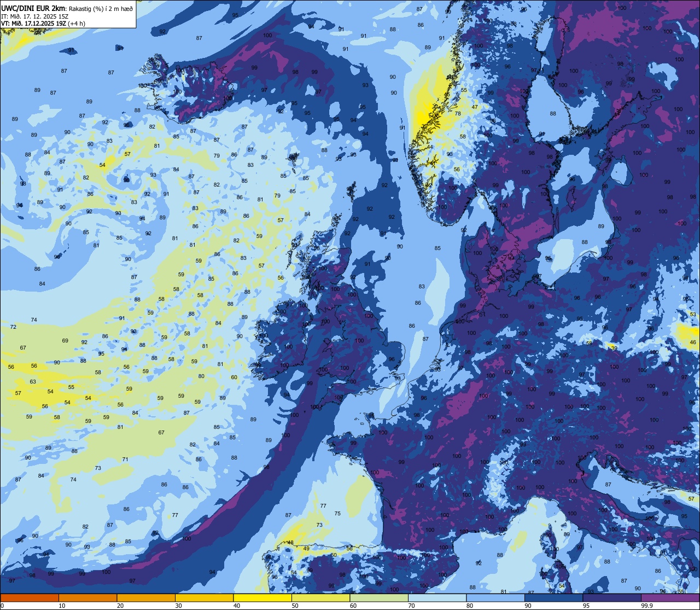Select the 95–99.9 dark blue legend segment
The height and width of the screenshot is (610, 700).
612,597
